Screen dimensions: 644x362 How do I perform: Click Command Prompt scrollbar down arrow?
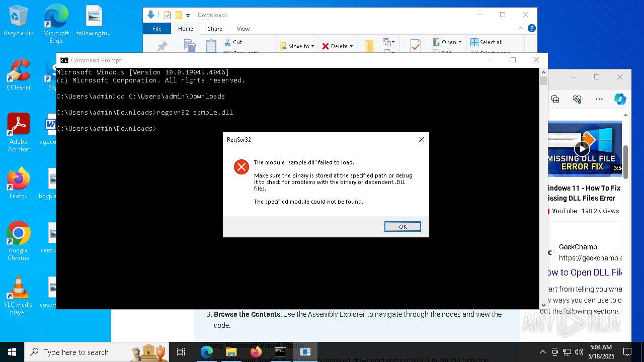(x=543, y=305)
